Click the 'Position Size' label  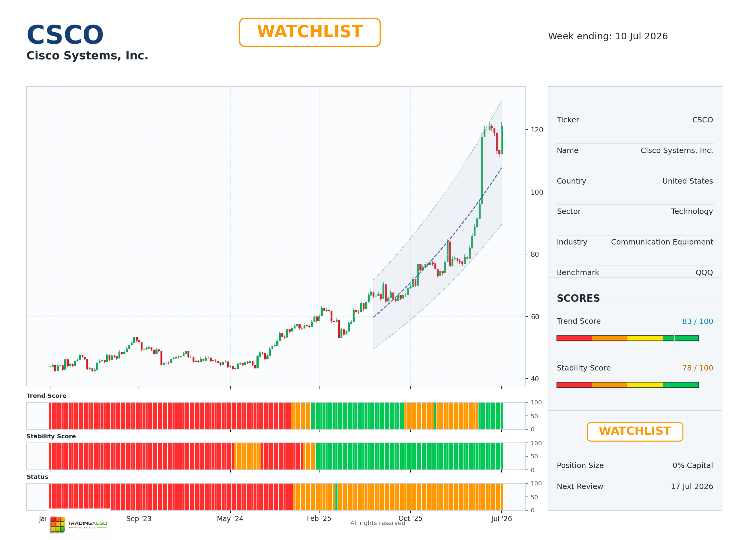(x=580, y=466)
